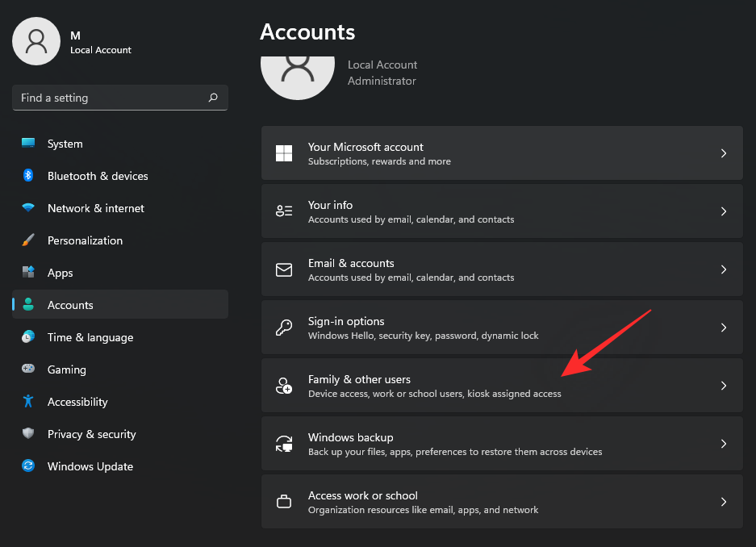Select the Network & internet wifi icon

[28, 208]
